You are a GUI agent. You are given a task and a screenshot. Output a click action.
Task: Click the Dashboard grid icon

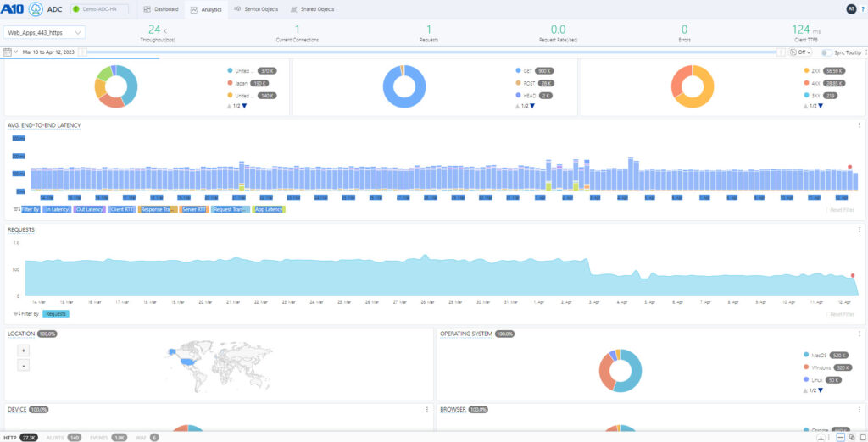147,9
